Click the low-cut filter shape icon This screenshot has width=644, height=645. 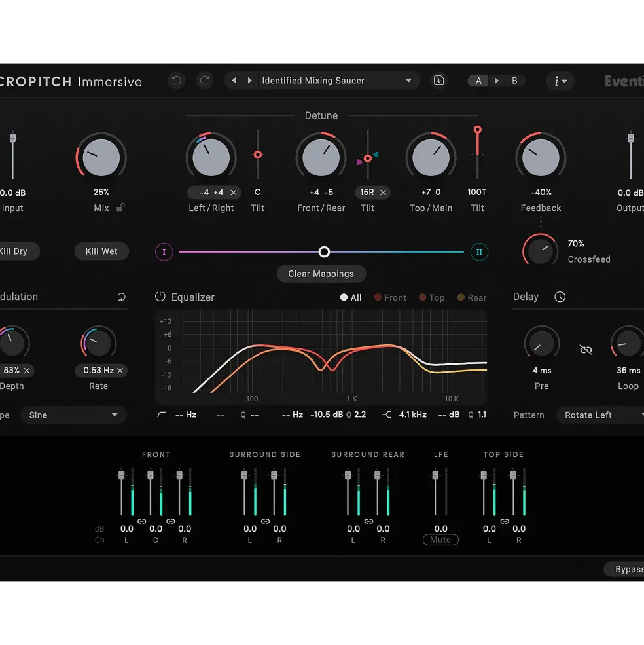tap(162, 415)
